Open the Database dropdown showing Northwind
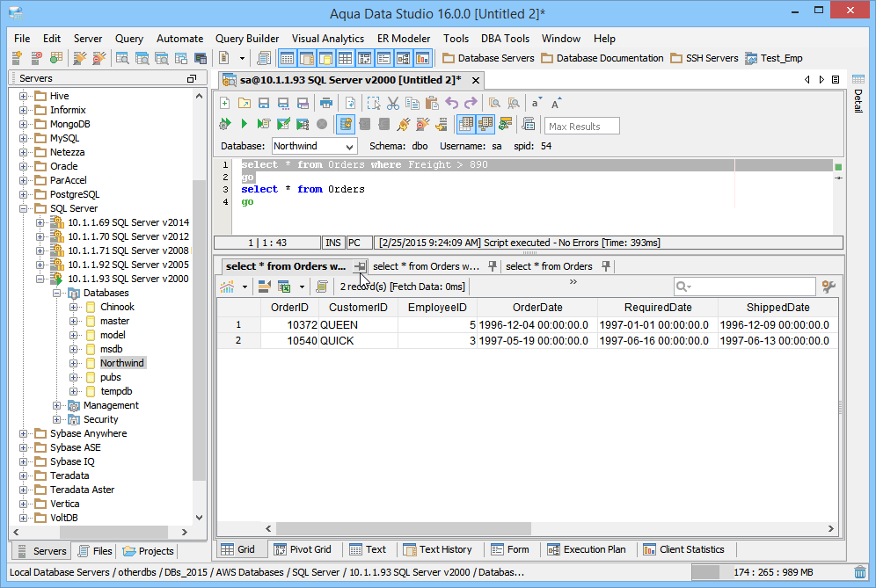The height and width of the screenshot is (588, 876). pyautogui.click(x=315, y=146)
